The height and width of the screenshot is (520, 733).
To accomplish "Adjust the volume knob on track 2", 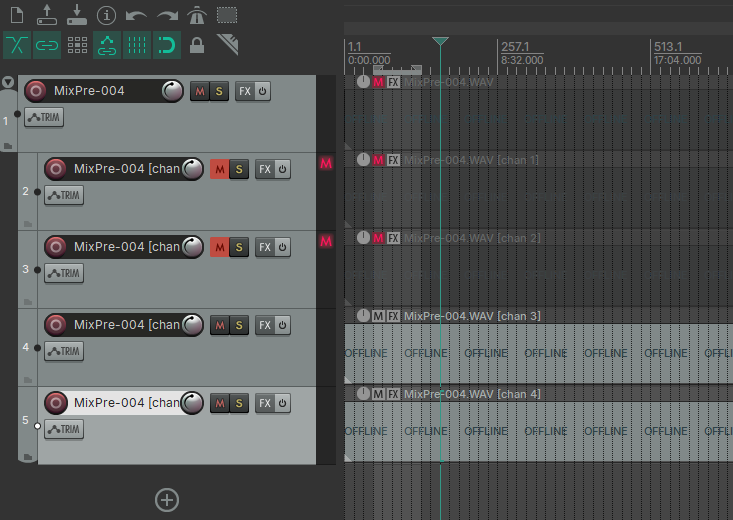I will [193, 169].
